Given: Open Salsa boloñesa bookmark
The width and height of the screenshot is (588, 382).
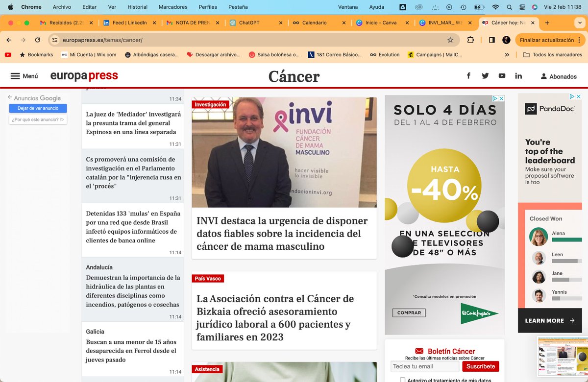Looking at the screenshot, I should 274,55.
